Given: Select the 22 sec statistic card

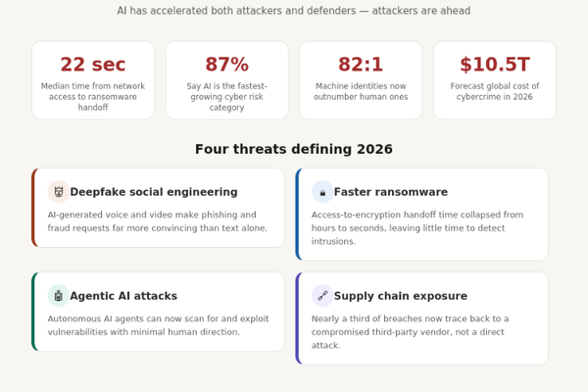Looking at the screenshot, I should [x=93, y=80].
